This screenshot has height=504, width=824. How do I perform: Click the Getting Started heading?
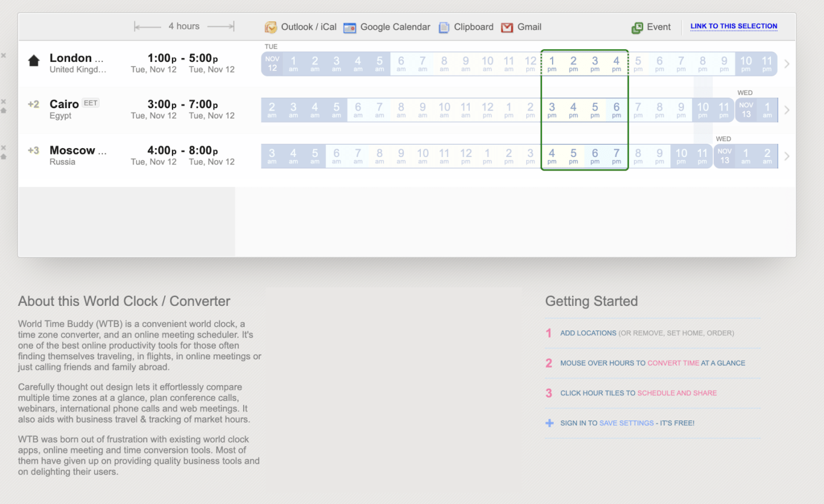click(592, 301)
